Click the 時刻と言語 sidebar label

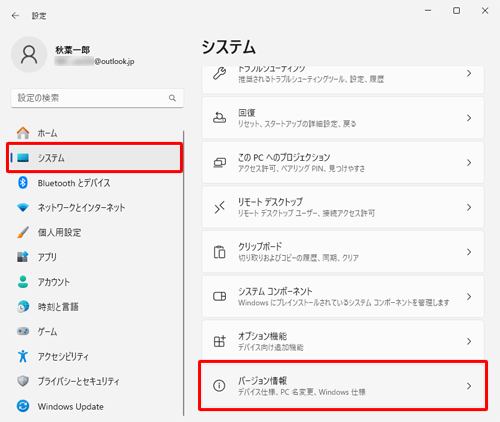(x=58, y=307)
